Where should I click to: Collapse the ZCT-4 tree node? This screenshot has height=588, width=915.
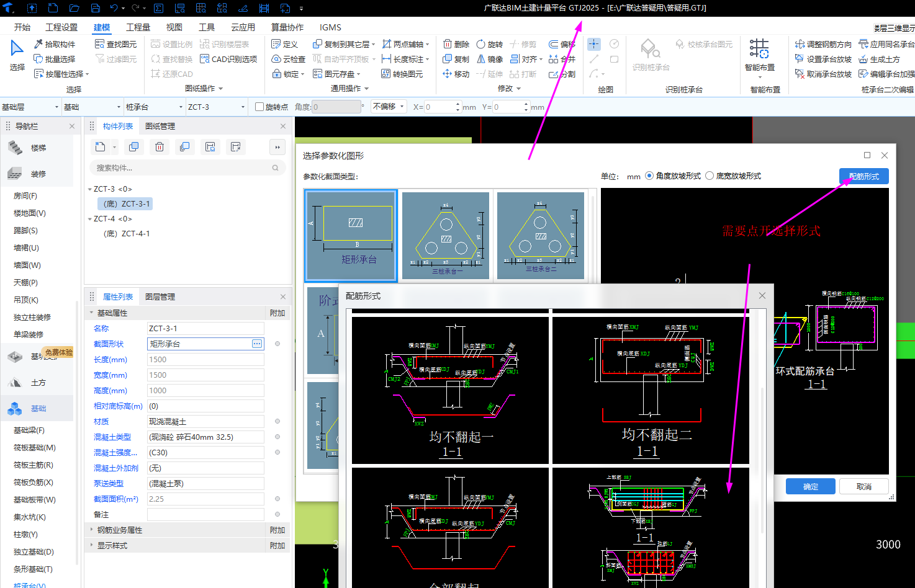click(90, 218)
